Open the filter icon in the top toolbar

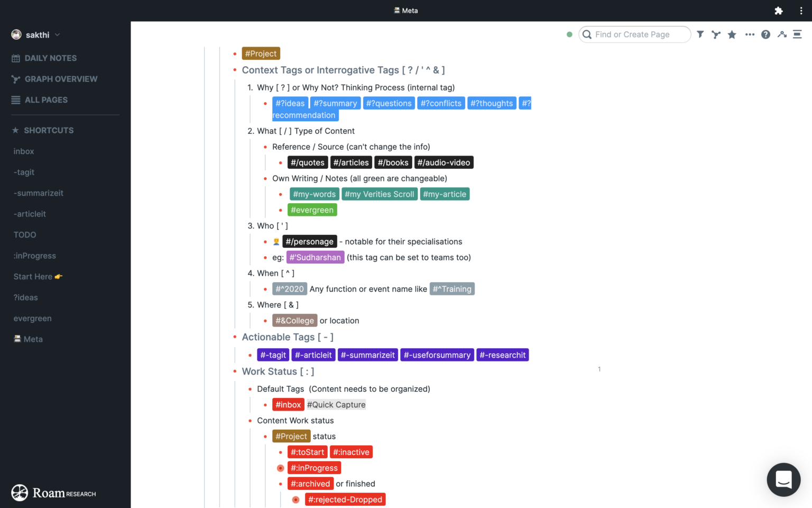click(700, 34)
